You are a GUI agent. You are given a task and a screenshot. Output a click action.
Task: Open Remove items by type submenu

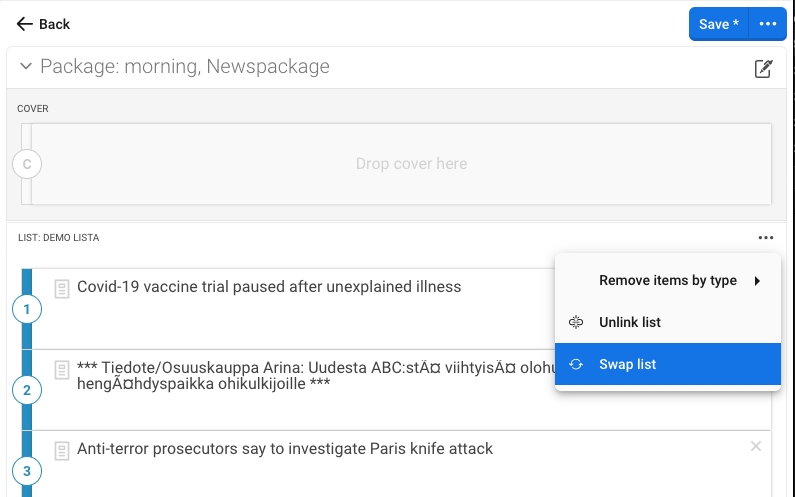click(x=668, y=281)
